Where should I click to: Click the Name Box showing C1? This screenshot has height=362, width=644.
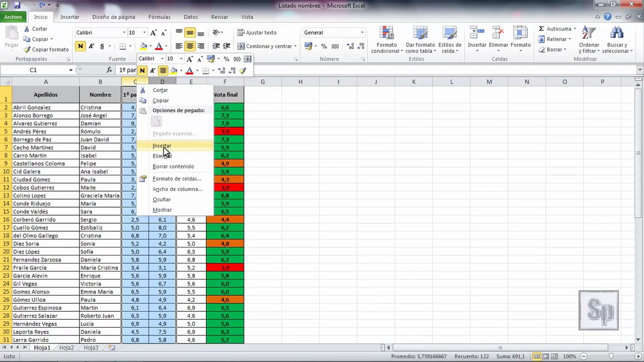(x=33, y=70)
